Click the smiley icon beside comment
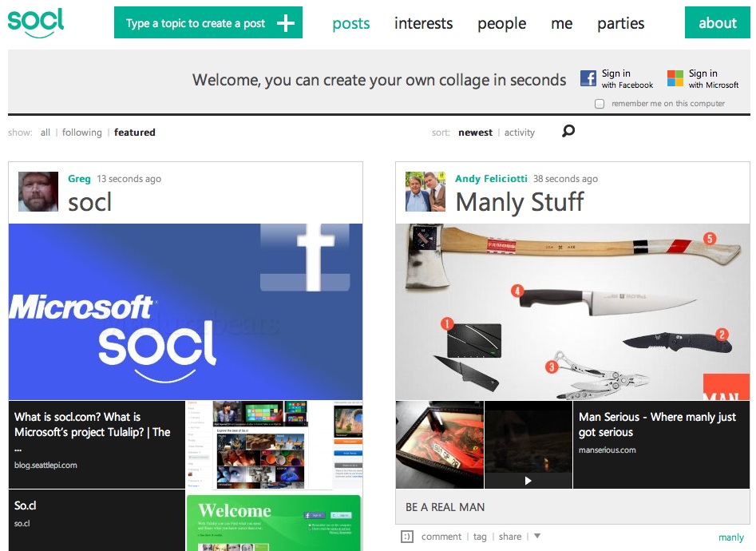This screenshot has width=756, height=551. [406, 537]
